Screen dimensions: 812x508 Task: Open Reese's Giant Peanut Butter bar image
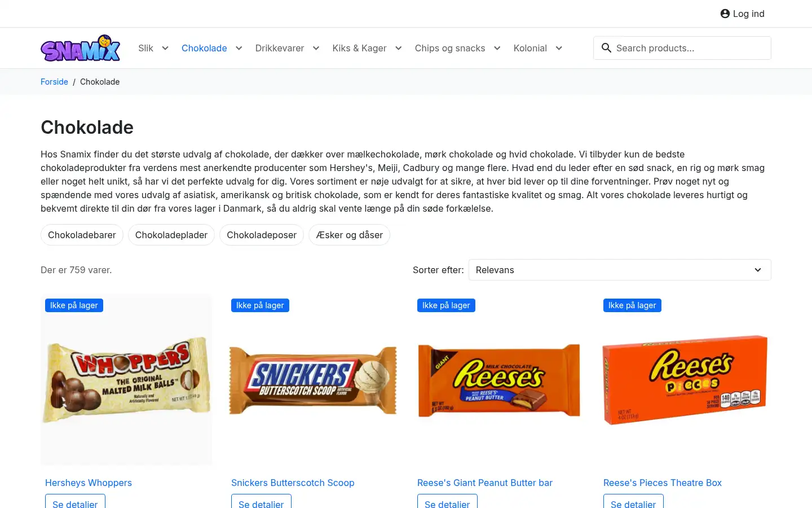click(499, 379)
